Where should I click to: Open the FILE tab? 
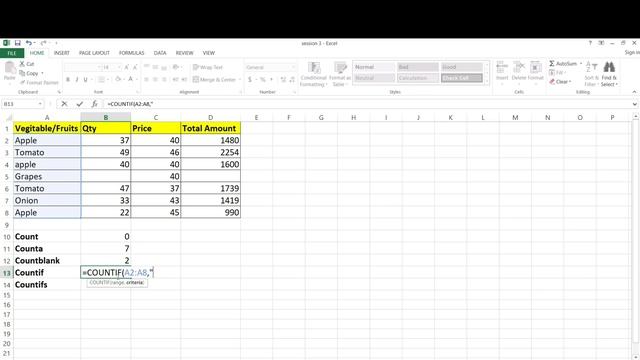[12, 53]
